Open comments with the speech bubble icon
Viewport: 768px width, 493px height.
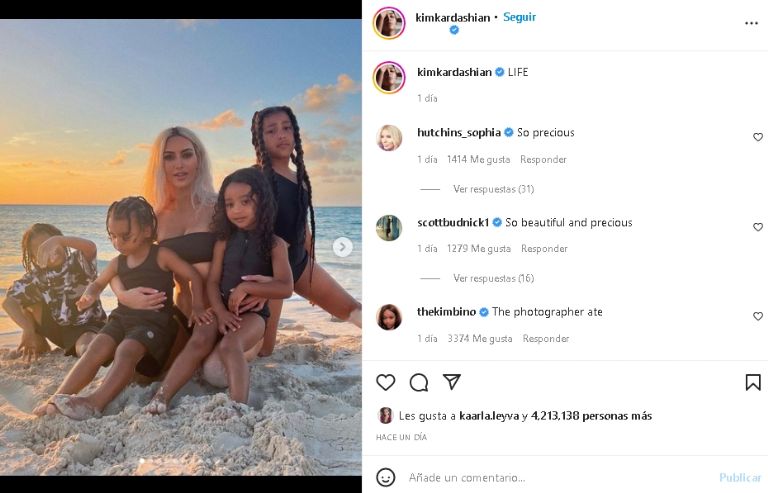coord(419,382)
